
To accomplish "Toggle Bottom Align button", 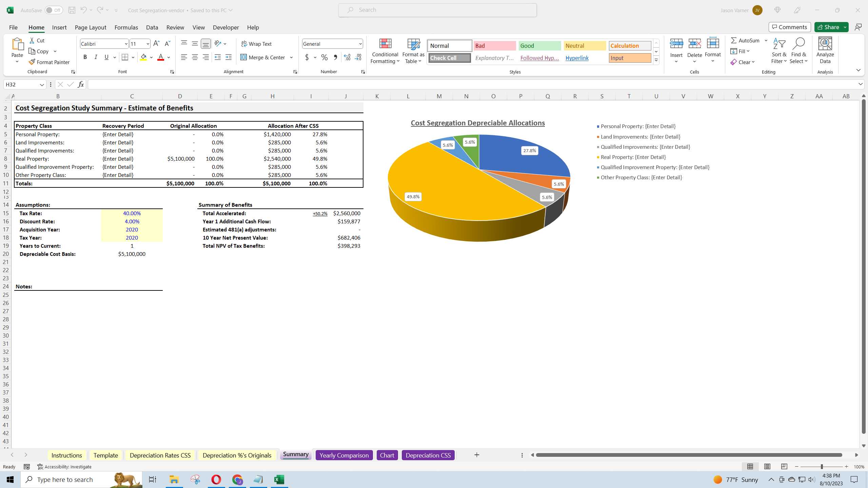I will coord(205,43).
